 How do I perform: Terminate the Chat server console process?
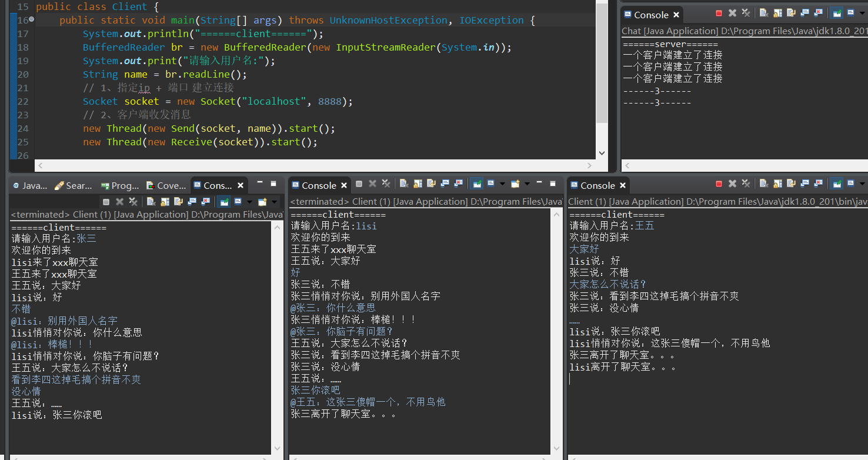[x=719, y=13]
